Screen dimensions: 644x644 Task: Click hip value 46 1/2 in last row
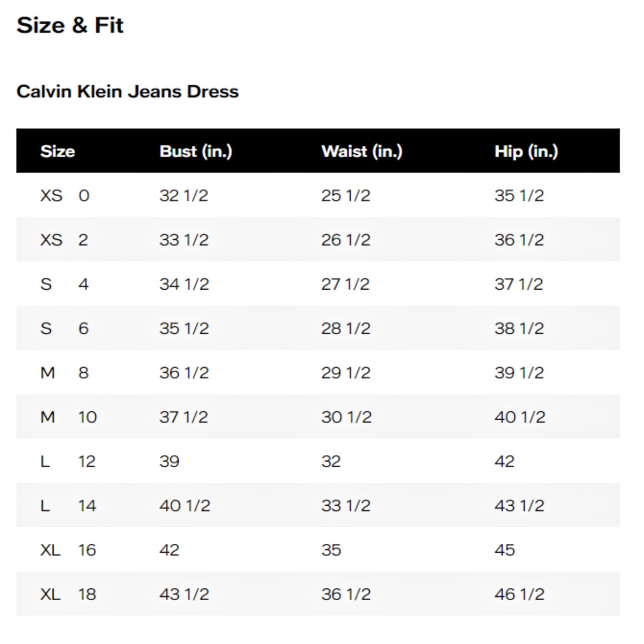point(519,594)
